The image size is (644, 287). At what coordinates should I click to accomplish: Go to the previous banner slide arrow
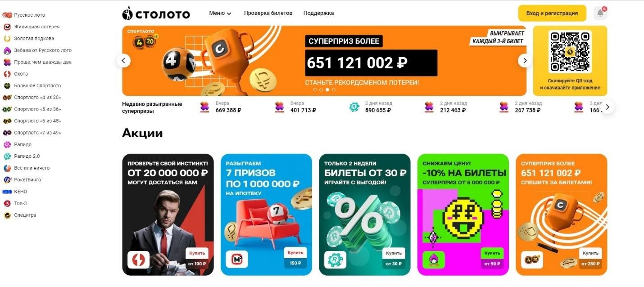click(123, 60)
